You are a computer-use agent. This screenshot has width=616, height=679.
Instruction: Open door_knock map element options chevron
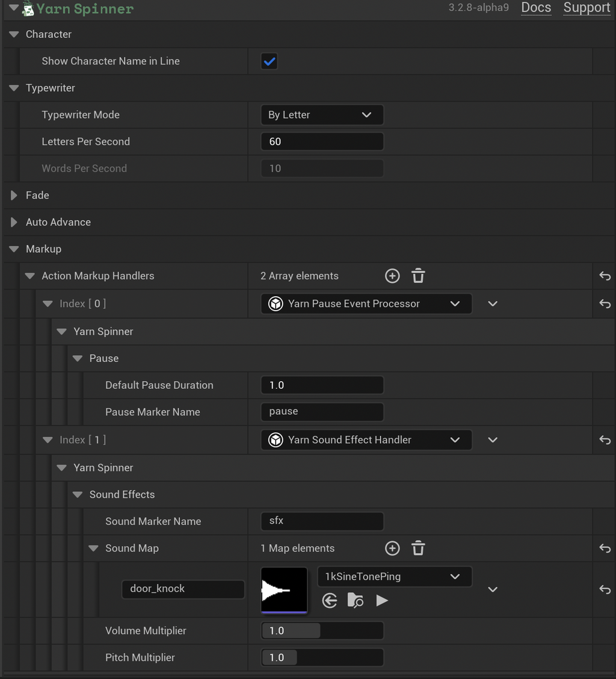pos(493,589)
